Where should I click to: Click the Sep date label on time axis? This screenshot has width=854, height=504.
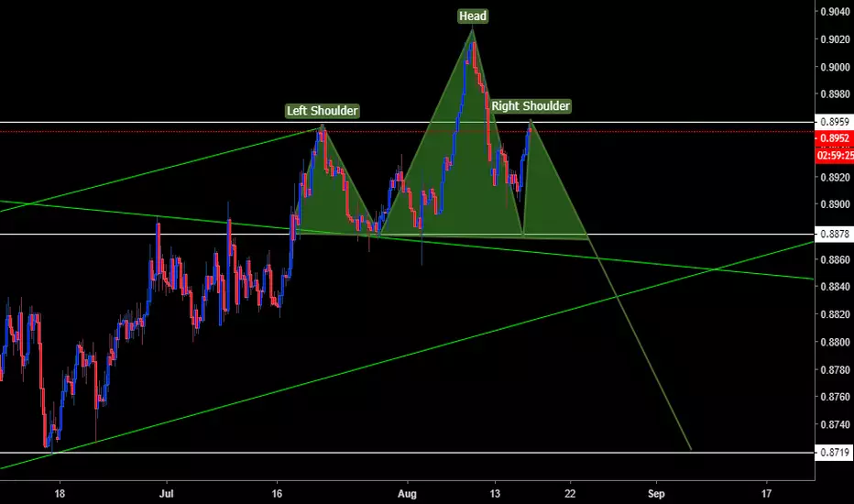(656, 494)
